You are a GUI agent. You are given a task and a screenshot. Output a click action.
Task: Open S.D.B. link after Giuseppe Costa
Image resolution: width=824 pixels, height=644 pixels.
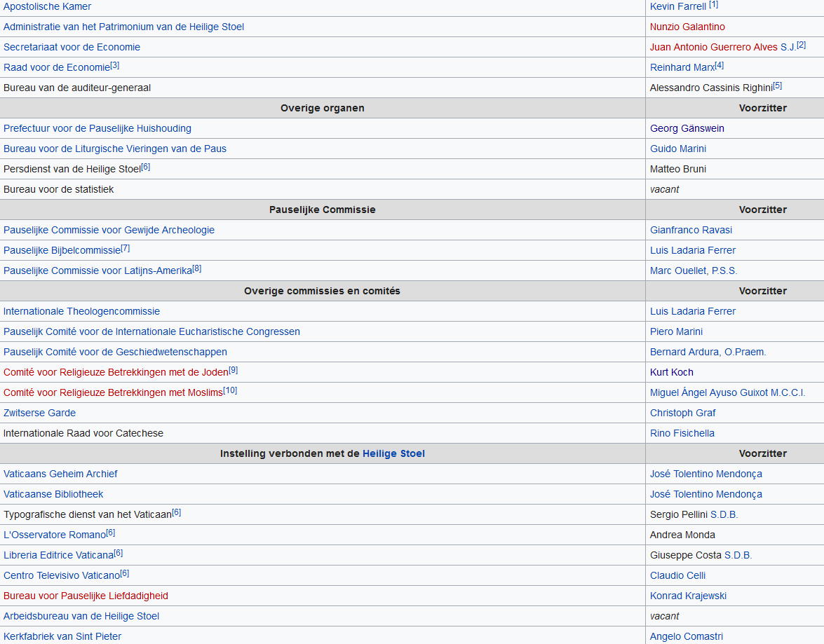coord(738,555)
